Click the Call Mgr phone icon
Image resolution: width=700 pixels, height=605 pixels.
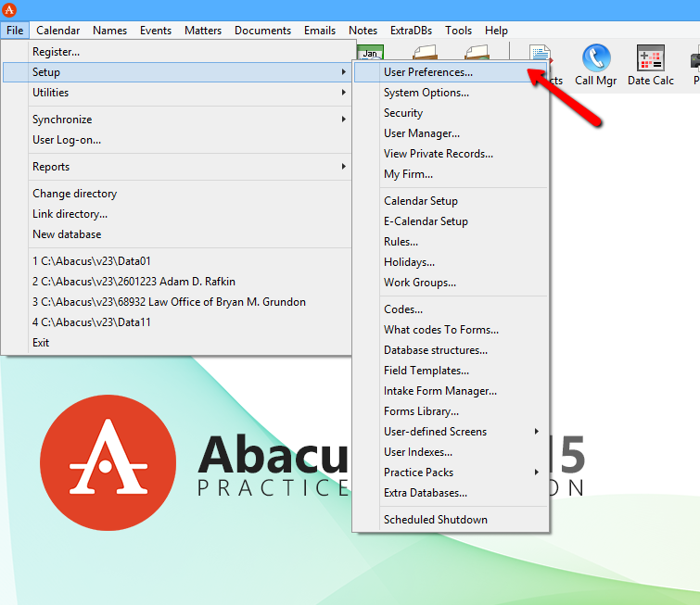pyautogui.click(x=596, y=58)
